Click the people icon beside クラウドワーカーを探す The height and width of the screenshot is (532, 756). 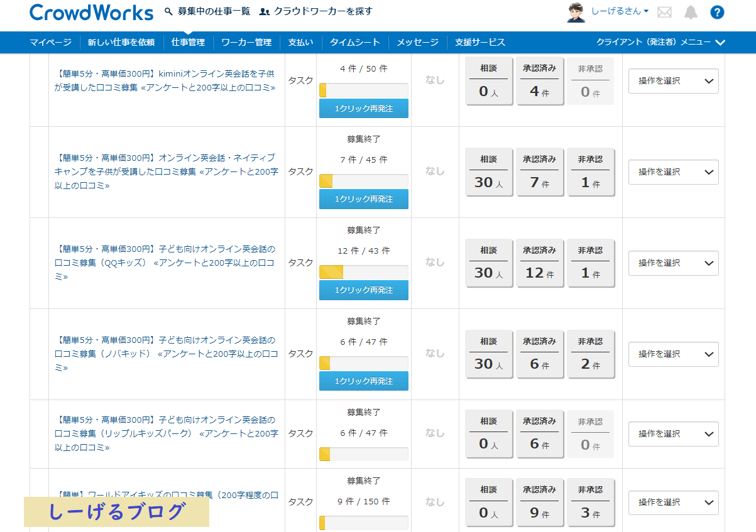[x=265, y=11]
